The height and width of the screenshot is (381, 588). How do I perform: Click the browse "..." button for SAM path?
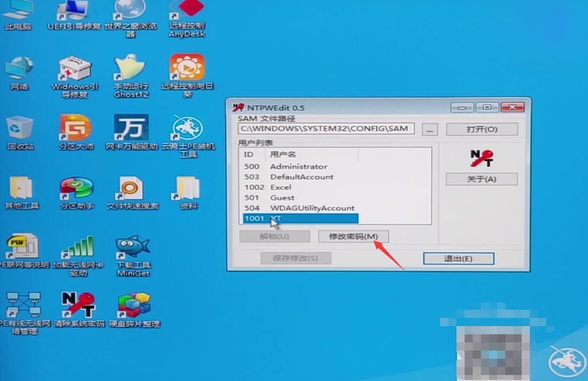430,130
